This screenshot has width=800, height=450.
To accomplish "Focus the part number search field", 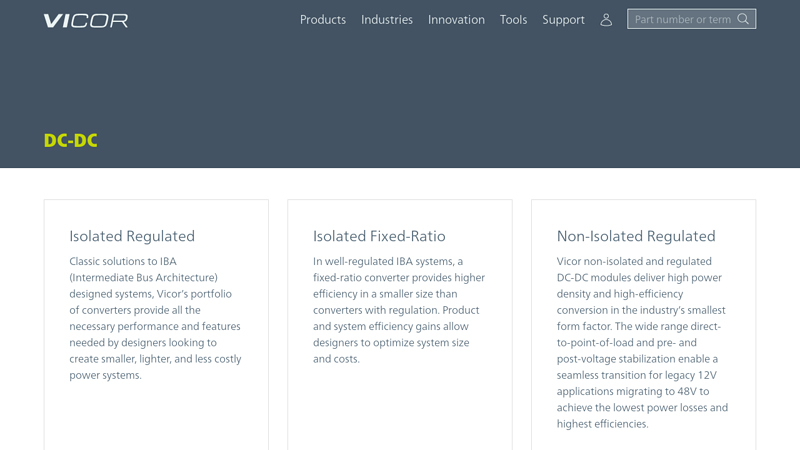I will (682, 19).
